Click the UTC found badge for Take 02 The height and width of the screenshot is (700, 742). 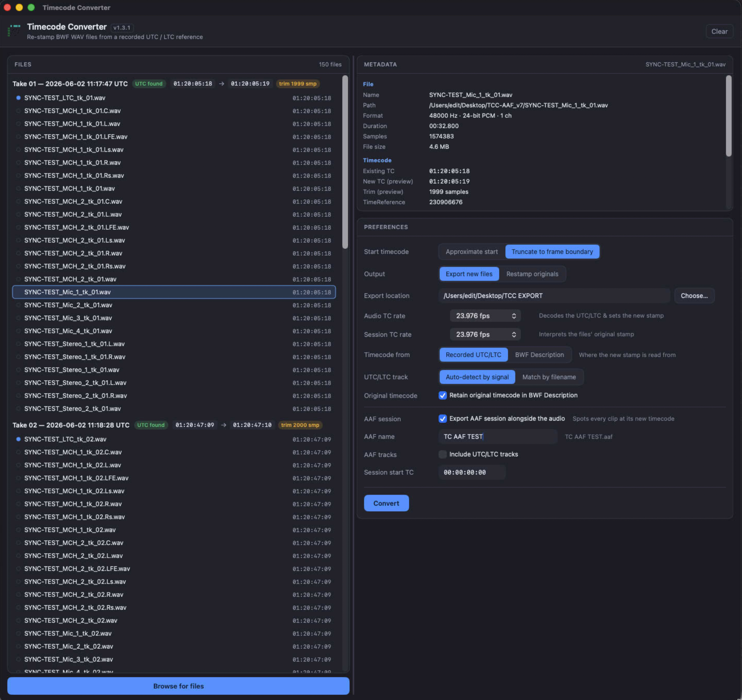(x=151, y=425)
